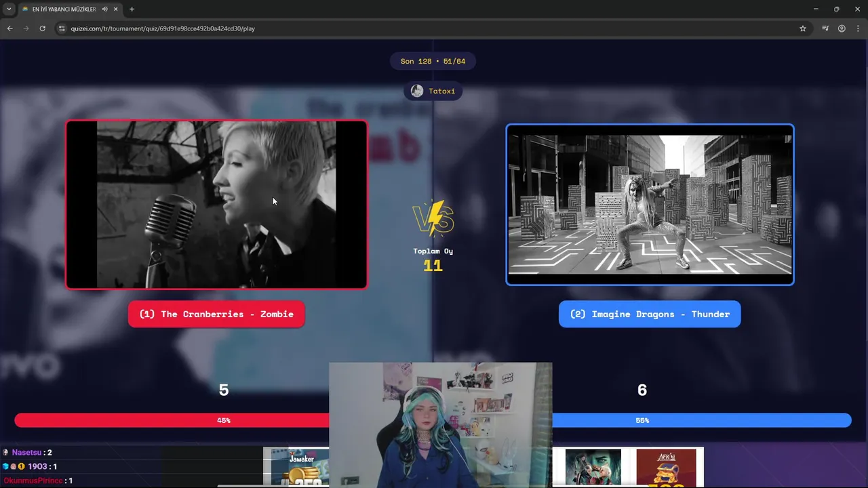Viewport: 868px width, 488px height.
Task: Click the vote count 6
Action: coord(642,390)
